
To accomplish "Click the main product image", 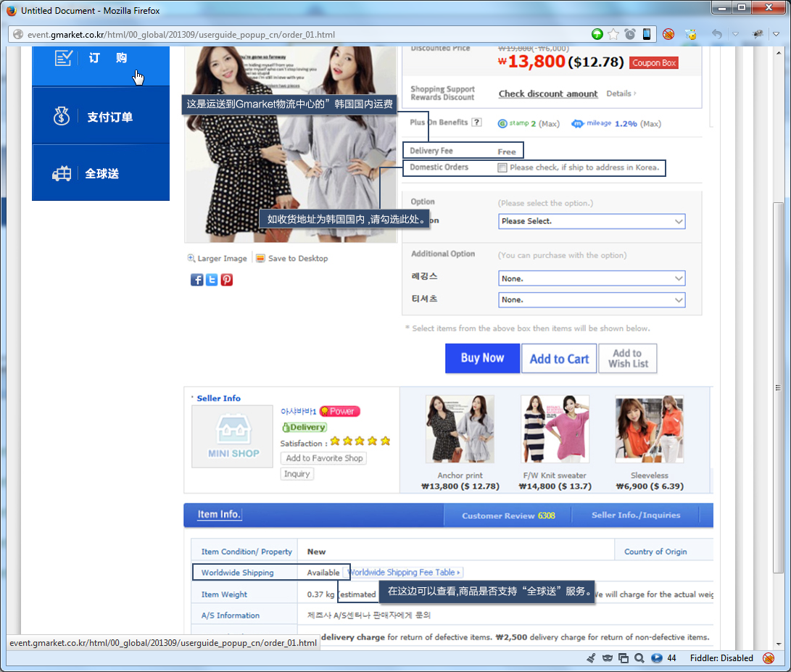I will (291, 144).
